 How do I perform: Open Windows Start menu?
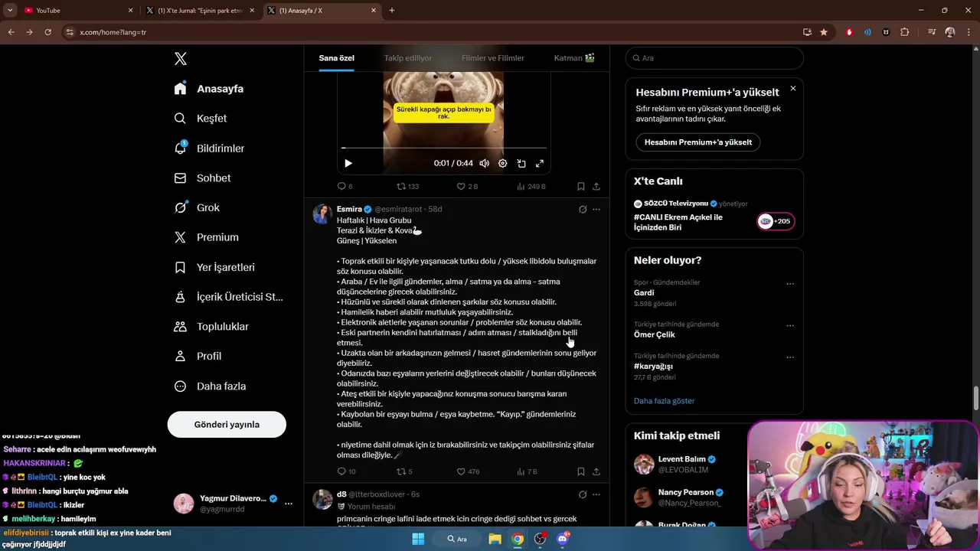pos(418,539)
